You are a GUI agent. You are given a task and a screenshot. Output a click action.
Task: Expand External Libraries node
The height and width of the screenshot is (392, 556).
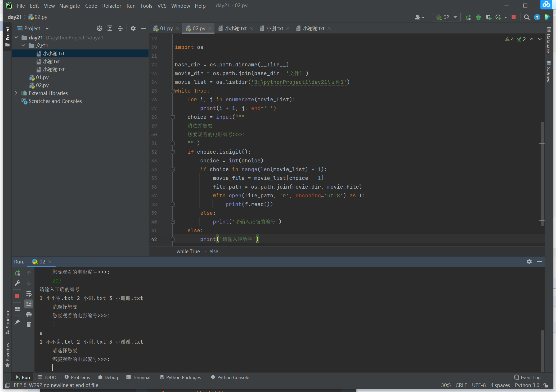point(16,93)
